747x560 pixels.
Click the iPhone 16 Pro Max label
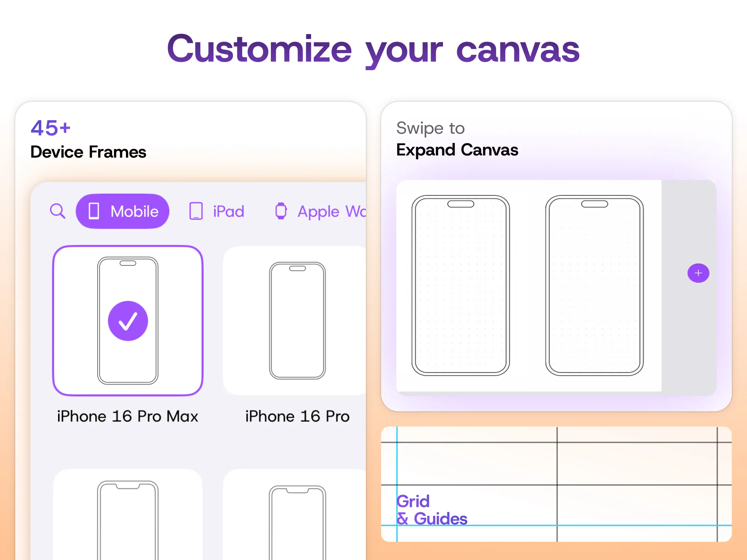tap(128, 416)
